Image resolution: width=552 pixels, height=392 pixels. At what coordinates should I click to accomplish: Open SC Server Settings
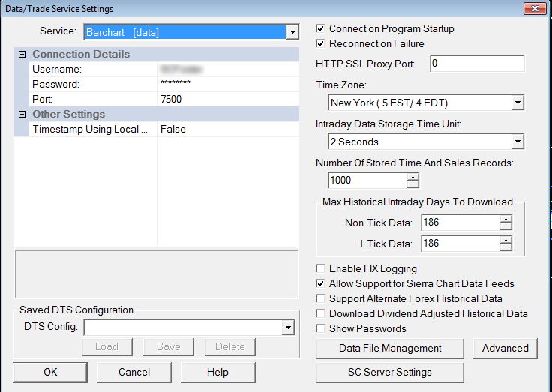[390, 373]
